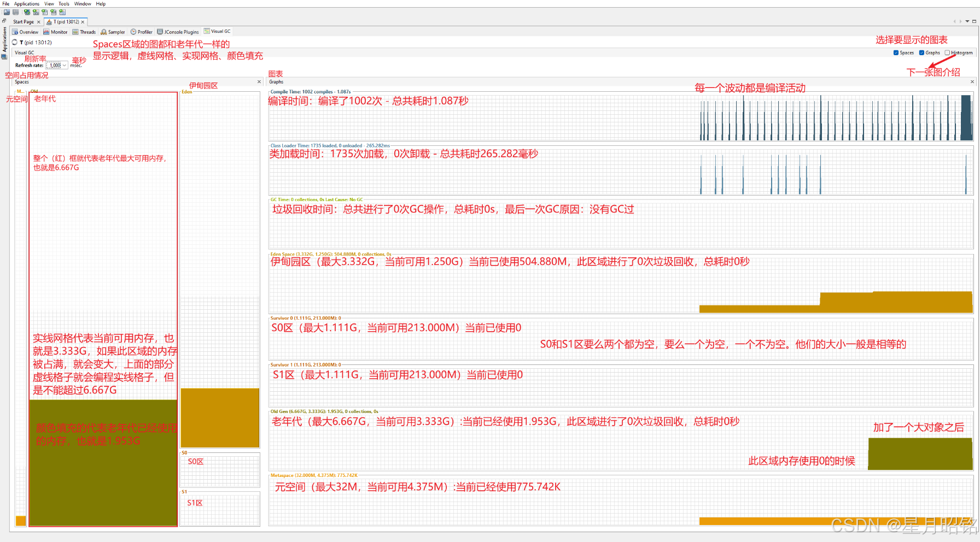980x542 pixels.
Task: Click the olive Old generation usage fill
Action: pyautogui.click(x=103, y=463)
